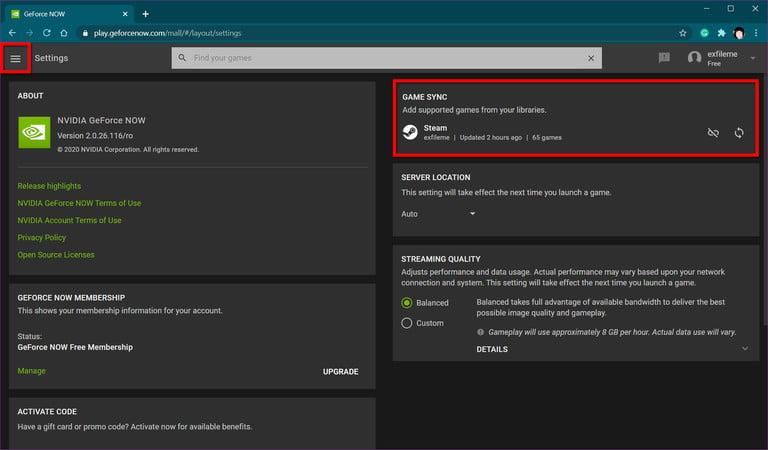Go forward in the browser
This screenshot has height=450, width=768.
29,33
